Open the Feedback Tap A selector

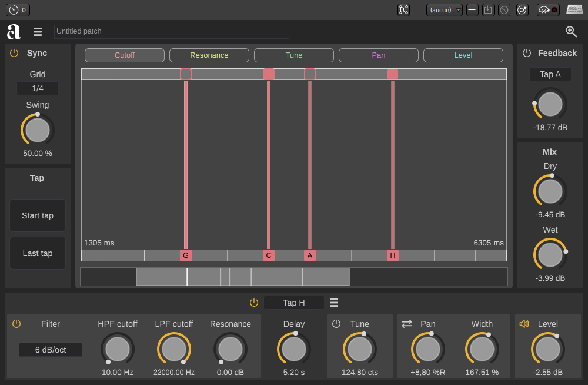(x=550, y=74)
